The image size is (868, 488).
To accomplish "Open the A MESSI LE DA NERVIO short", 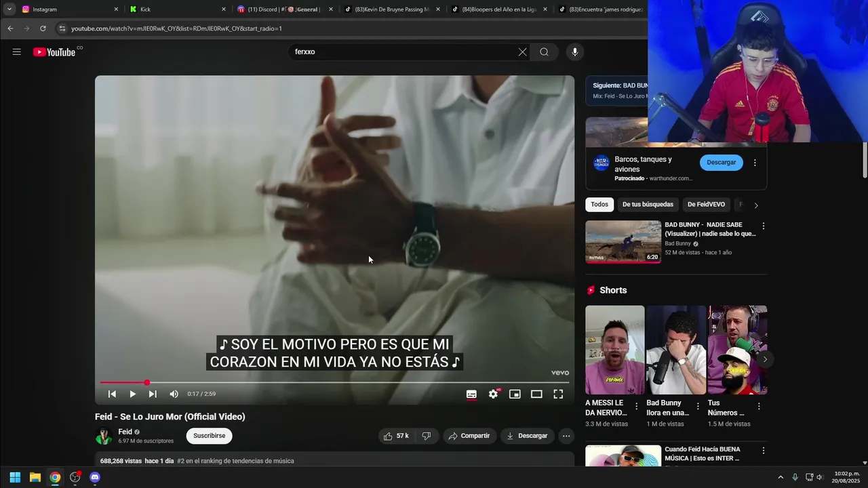I will pos(615,350).
